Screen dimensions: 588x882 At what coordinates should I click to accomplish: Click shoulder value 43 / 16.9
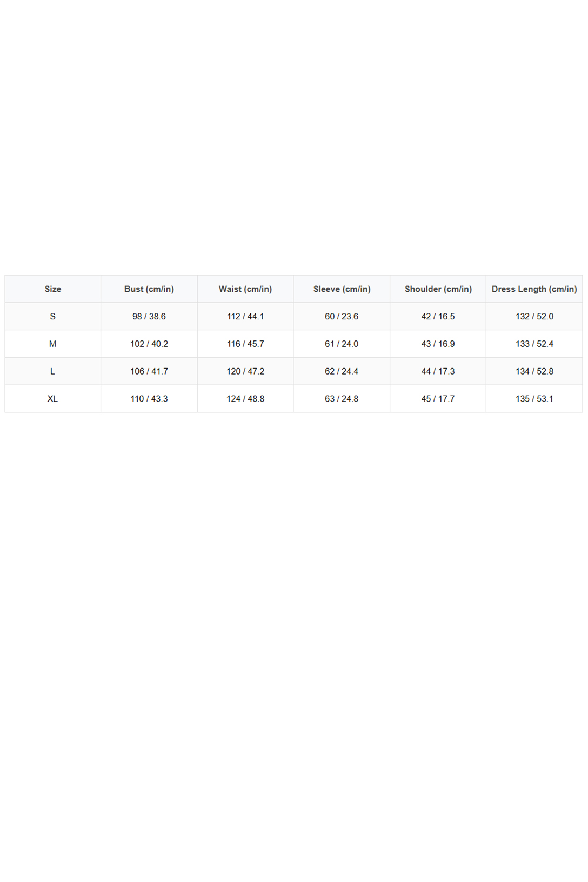coord(438,344)
